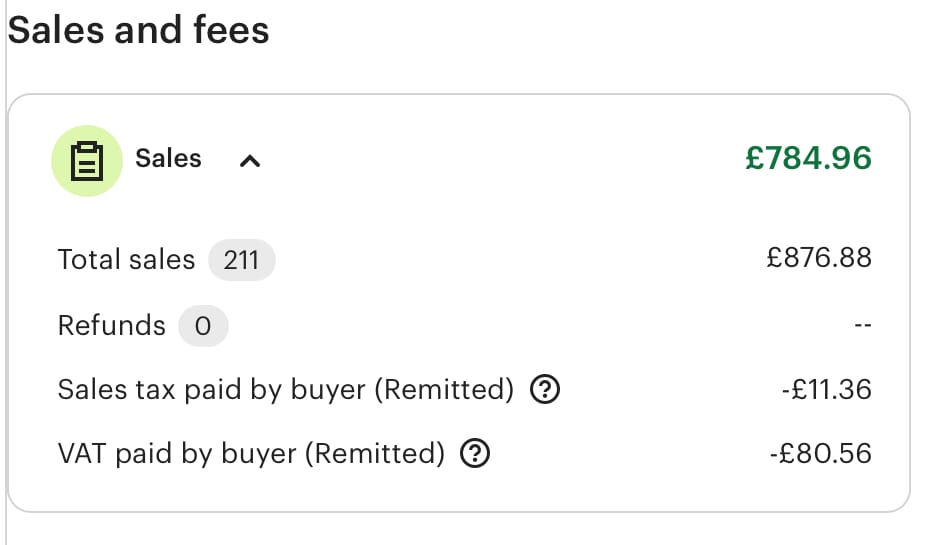Click the Sales section title
This screenshot has width=948, height=545.
pyautogui.click(x=168, y=158)
